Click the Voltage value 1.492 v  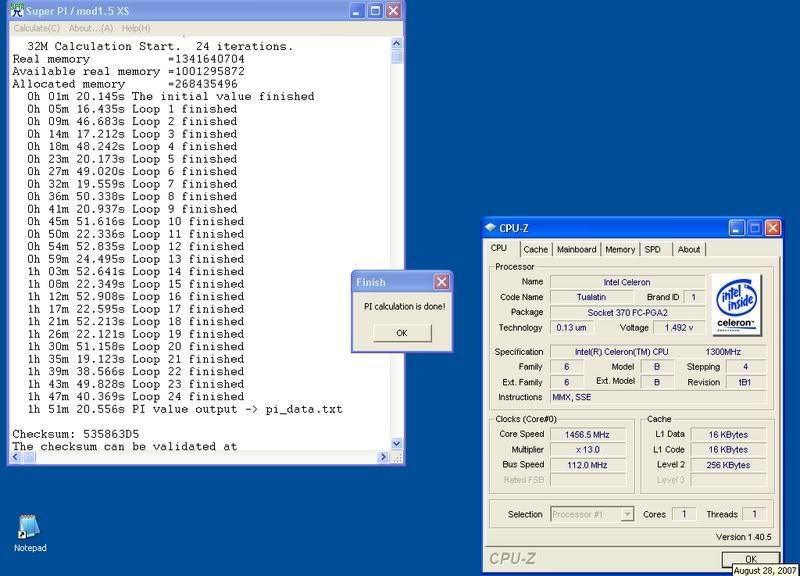pyautogui.click(x=679, y=328)
